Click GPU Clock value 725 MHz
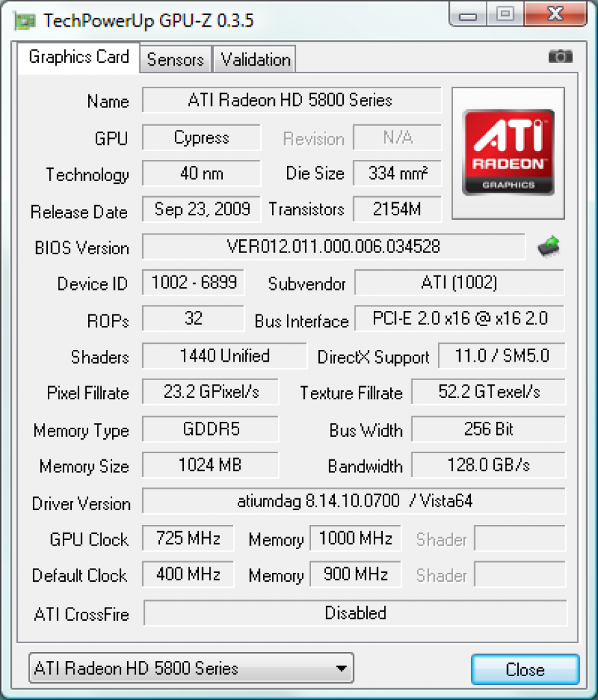 tap(188, 538)
